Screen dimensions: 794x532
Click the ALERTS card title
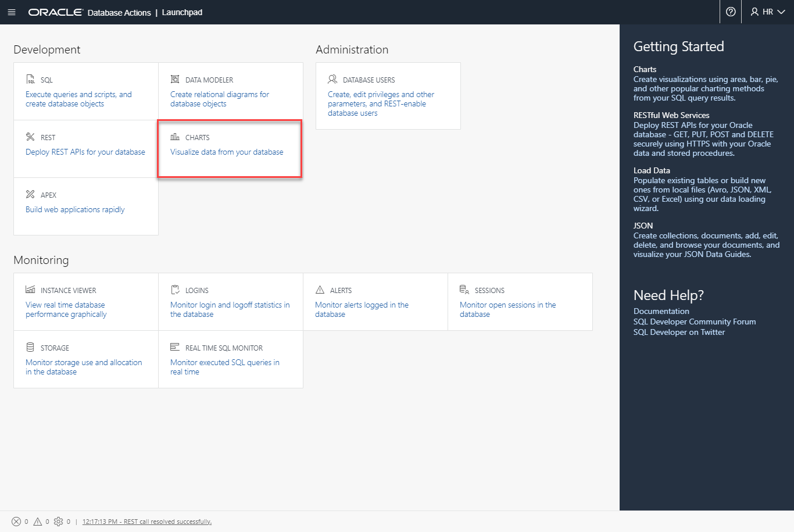coord(341,290)
